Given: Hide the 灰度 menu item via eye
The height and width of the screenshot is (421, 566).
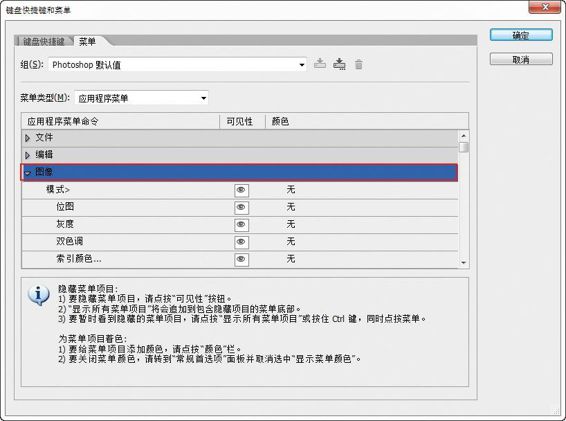Looking at the screenshot, I should coord(241,225).
